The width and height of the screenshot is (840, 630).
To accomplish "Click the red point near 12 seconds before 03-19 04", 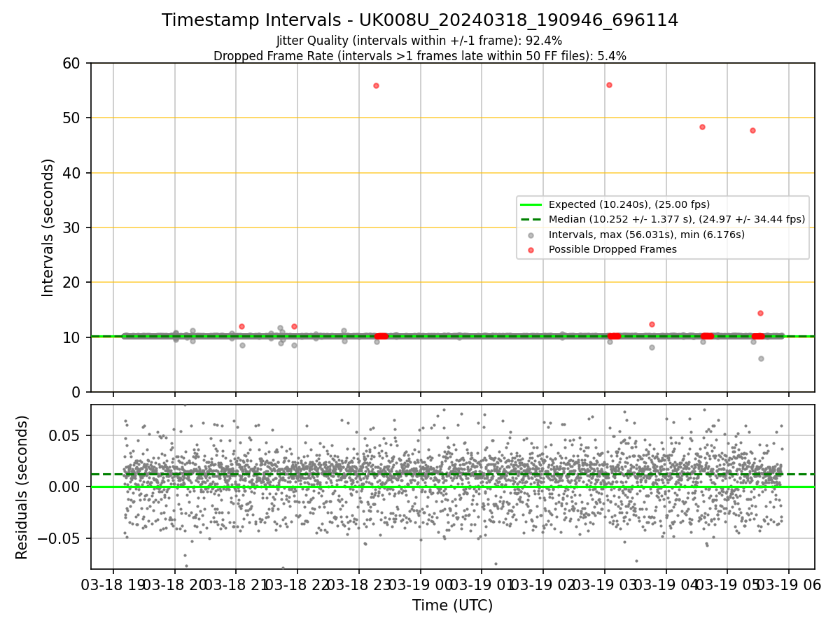I will coord(652,324).
